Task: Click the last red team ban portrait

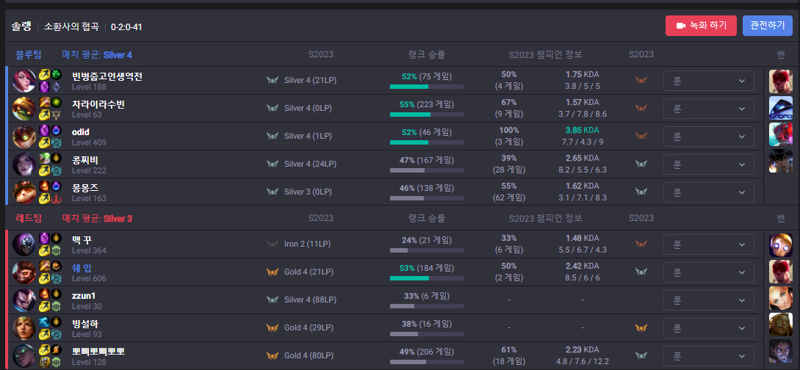Action: [x=781, y=351]
